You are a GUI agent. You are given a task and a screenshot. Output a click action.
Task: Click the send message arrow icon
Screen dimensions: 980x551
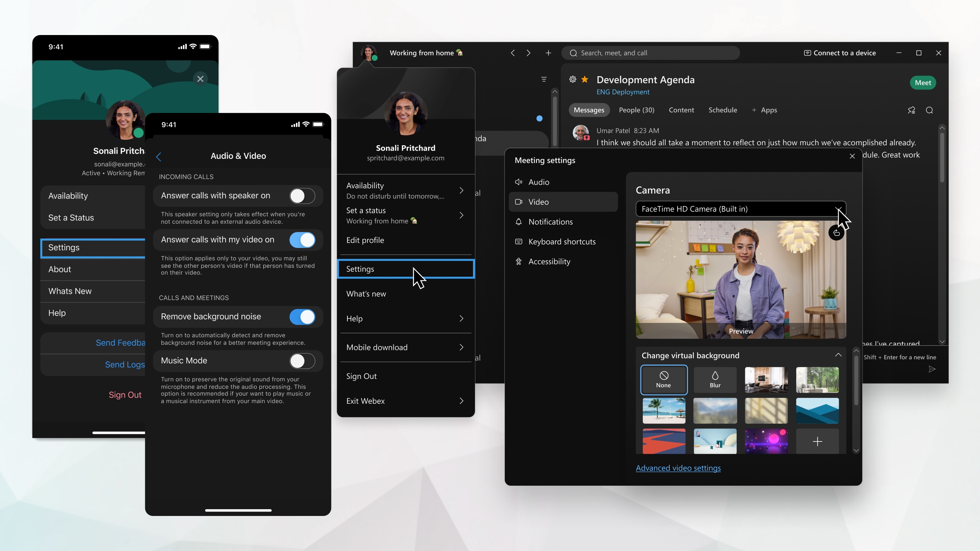point(932,369)
